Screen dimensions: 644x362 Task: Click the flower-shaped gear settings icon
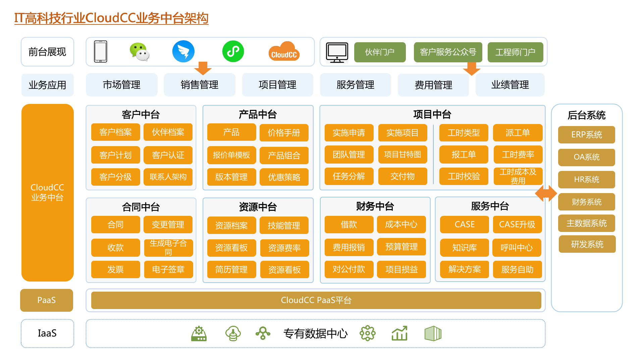(x=367, y=334)
